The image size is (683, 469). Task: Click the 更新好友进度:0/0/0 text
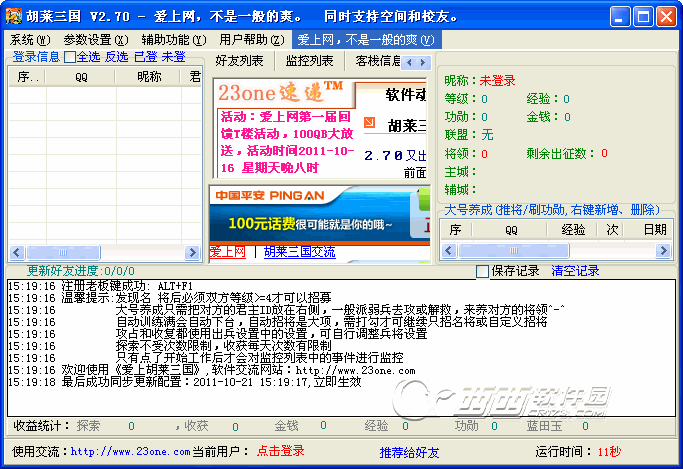point(81,271)
